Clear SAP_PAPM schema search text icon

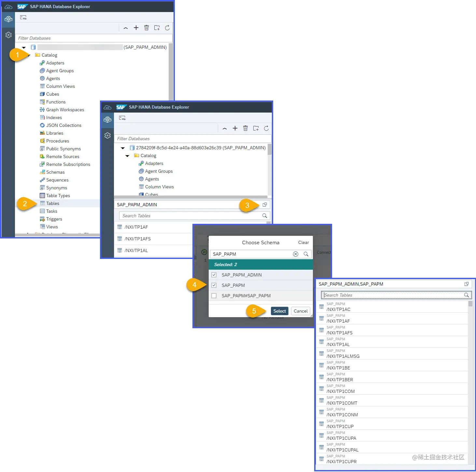coord(296,254)
